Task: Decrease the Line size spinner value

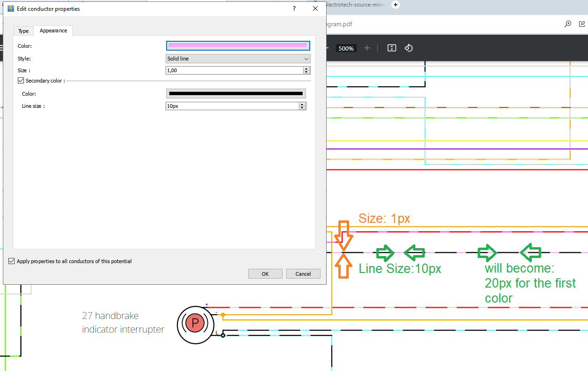Action: 303,108
